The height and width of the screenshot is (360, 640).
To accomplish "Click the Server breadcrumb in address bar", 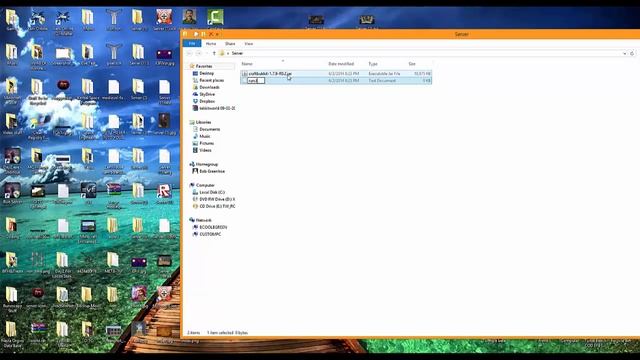I will click(x=237, y=53).
